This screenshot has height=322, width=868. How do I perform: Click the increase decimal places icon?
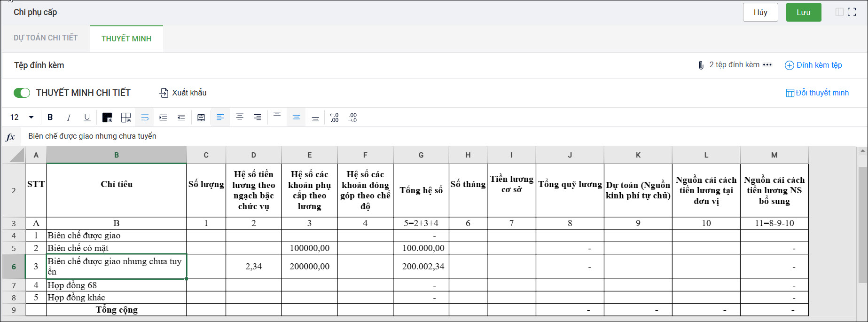[334, 118]
